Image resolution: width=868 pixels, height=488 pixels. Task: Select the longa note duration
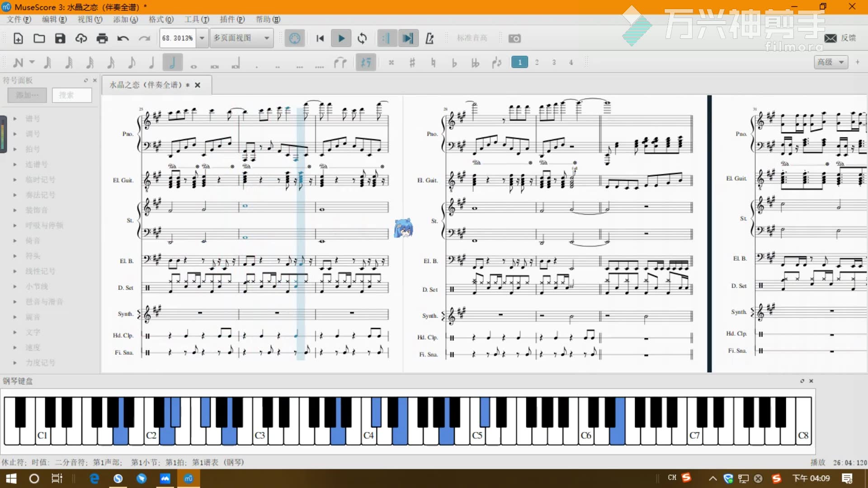pyautogui.click(x=236, y=63)
